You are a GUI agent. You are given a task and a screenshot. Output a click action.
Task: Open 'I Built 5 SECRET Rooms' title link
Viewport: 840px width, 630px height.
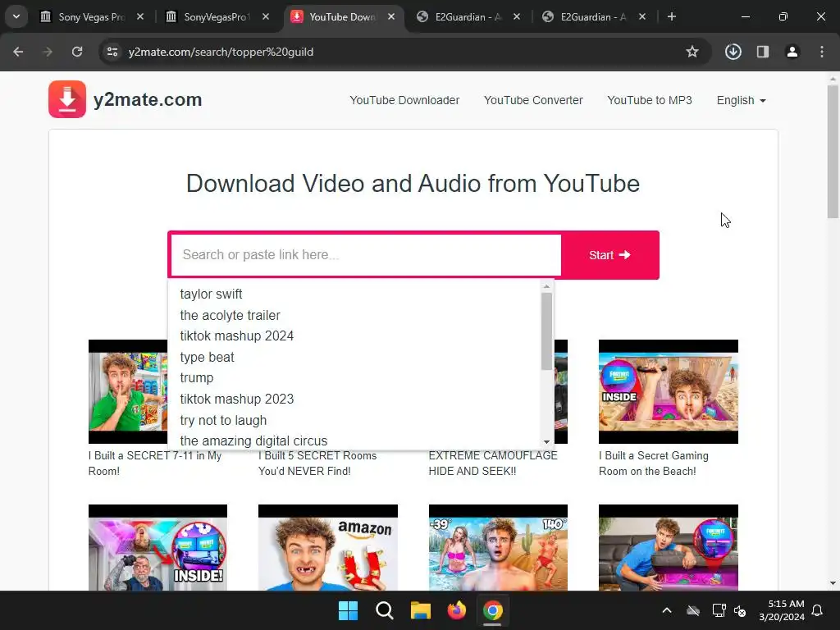click(317, 463)
